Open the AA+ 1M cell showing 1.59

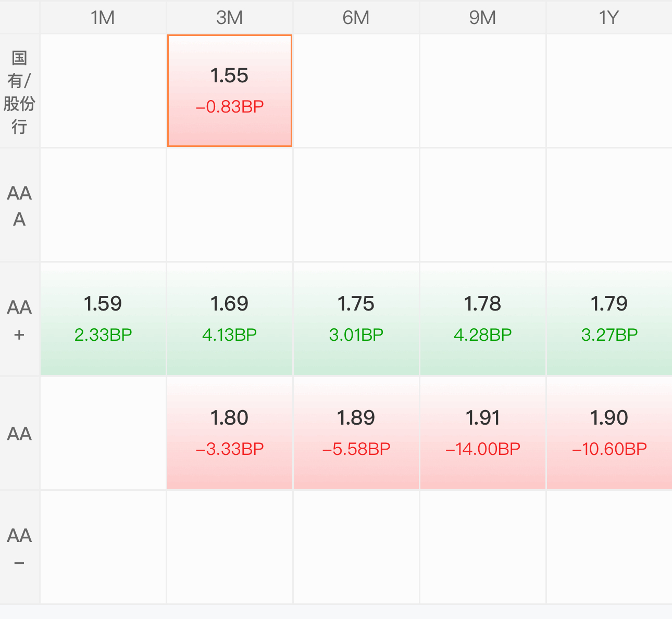pyautogui.click(x=103, y=319)
